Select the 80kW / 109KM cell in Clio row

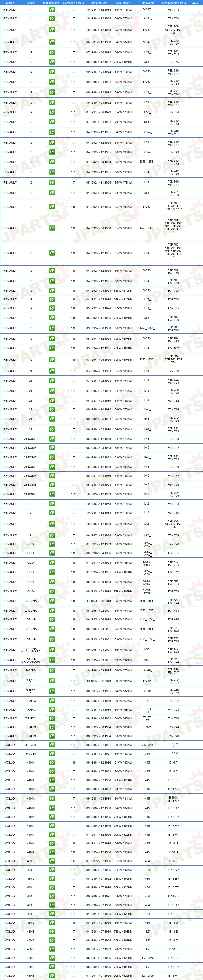click(x=123, y=572)
